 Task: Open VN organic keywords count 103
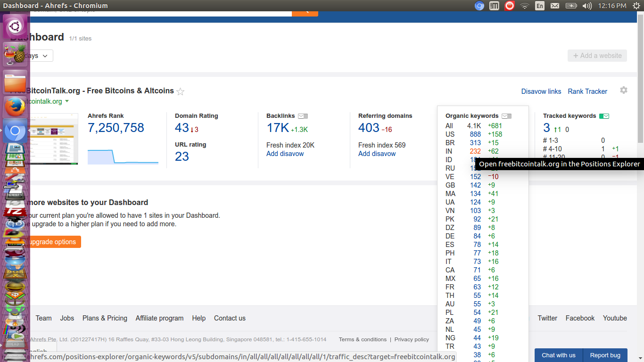coord(475,211)
